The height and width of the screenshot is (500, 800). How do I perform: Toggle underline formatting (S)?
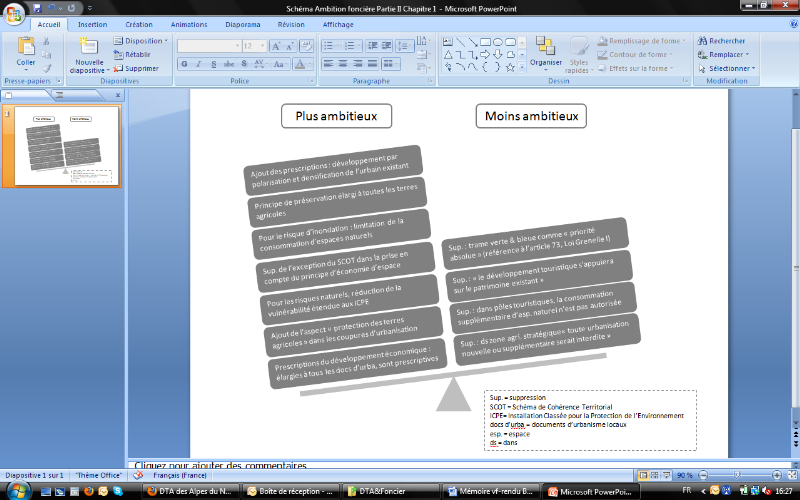pos(212,64)
